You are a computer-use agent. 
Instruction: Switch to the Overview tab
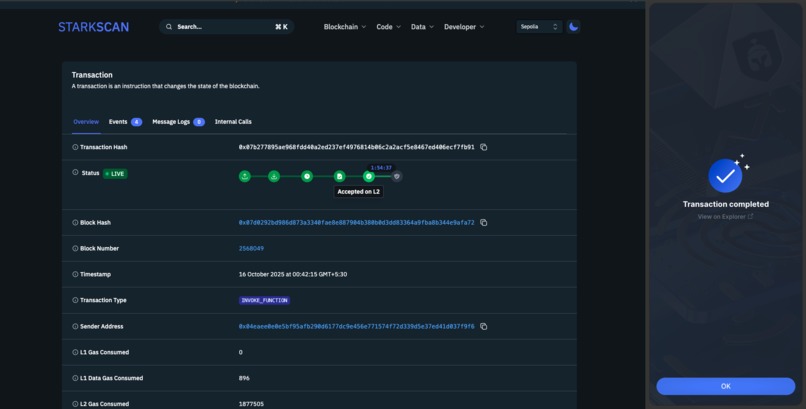pos(86,122)
